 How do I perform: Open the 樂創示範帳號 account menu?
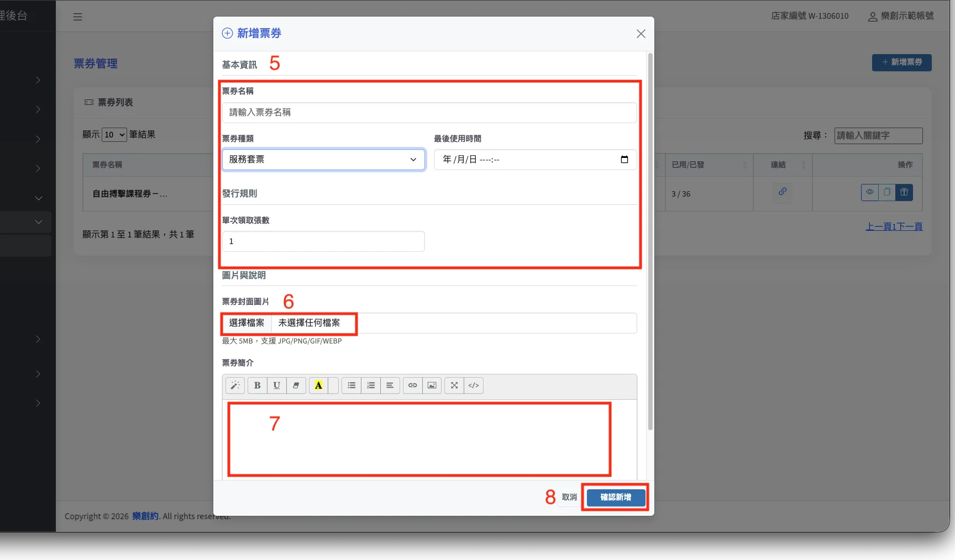901,16
